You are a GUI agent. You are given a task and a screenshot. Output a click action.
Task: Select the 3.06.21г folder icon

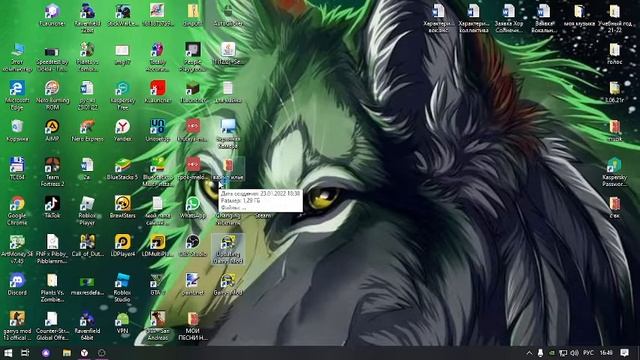615,92
